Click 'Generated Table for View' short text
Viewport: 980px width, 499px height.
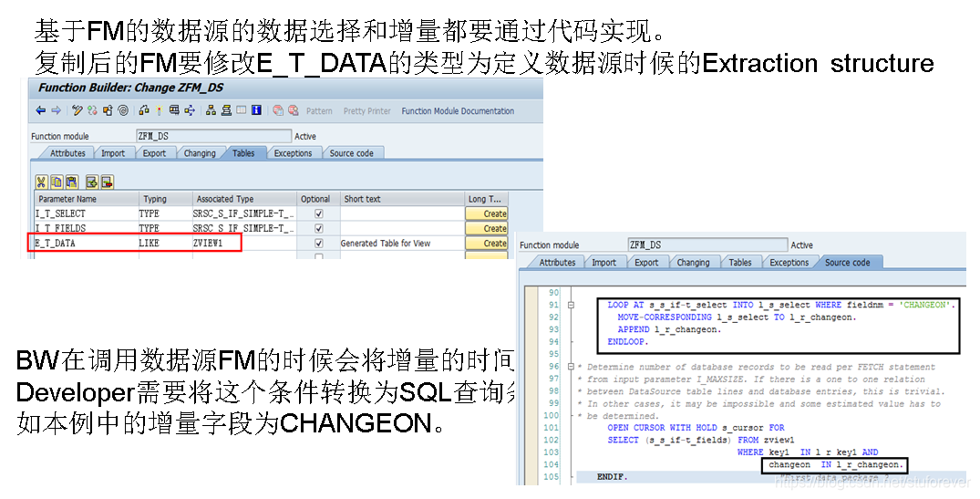point(385,244)
